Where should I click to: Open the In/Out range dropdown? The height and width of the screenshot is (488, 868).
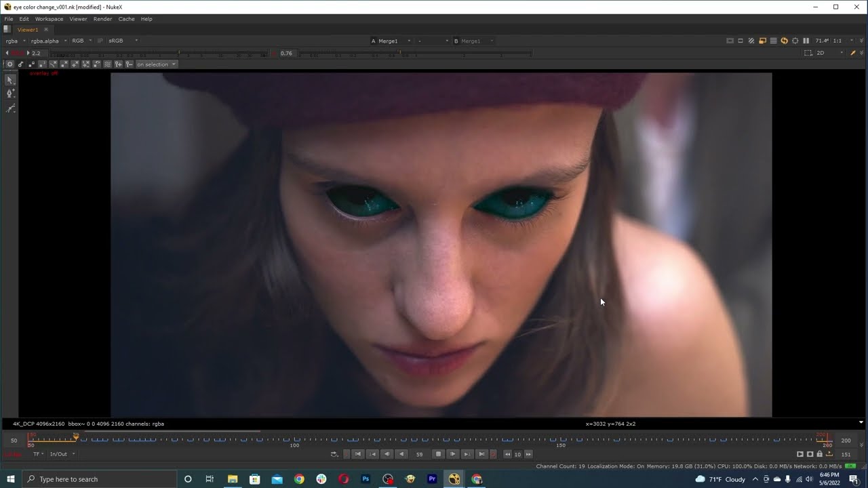(x=62, y=454)
